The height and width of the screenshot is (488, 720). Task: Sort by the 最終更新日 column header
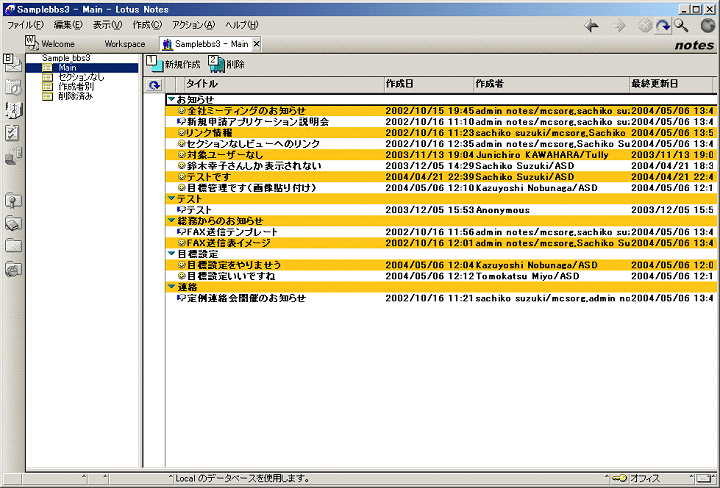pos(670,84)
